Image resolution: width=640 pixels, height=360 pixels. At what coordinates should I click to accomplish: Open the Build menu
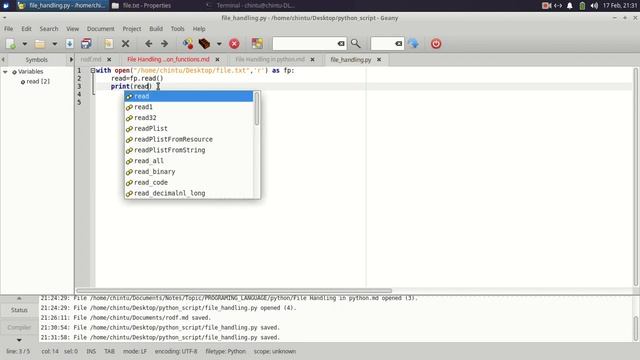[x=156, y=29]
